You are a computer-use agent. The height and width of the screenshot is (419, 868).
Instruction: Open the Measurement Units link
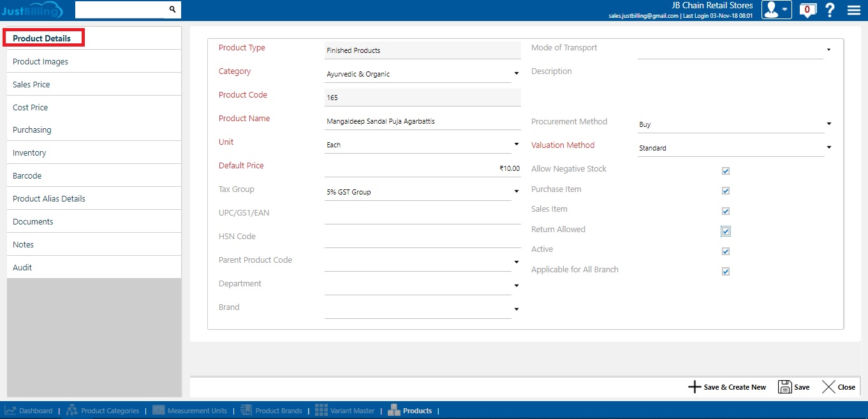(x=197, y=411)
